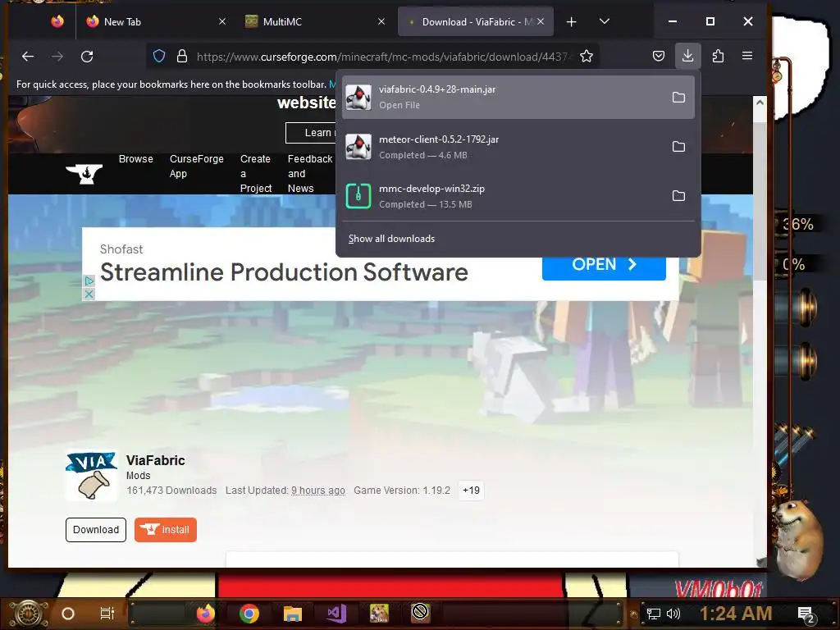840x630 pixels.
Task: Click the 9 hours ago timestamp
Action: [x=318, y=491]
